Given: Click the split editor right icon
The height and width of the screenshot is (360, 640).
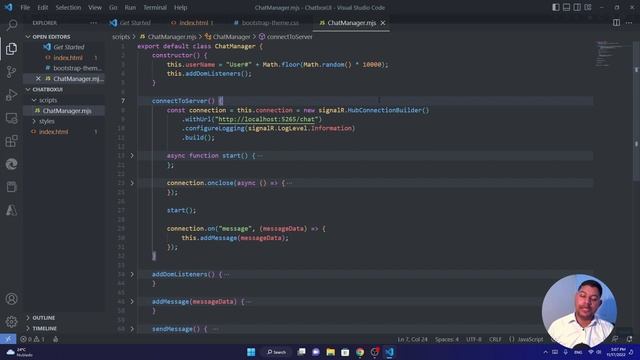Looking at the screenshot, I should [616, 23].
